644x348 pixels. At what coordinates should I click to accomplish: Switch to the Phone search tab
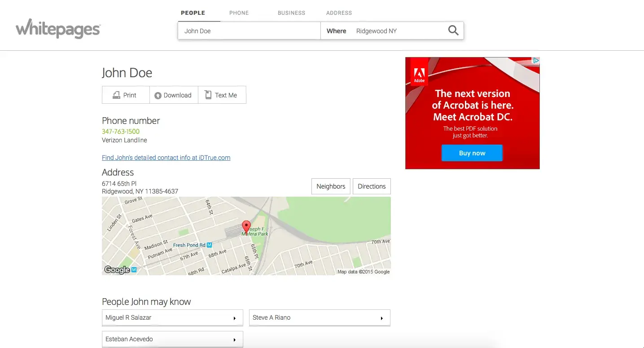coord(239,13)
